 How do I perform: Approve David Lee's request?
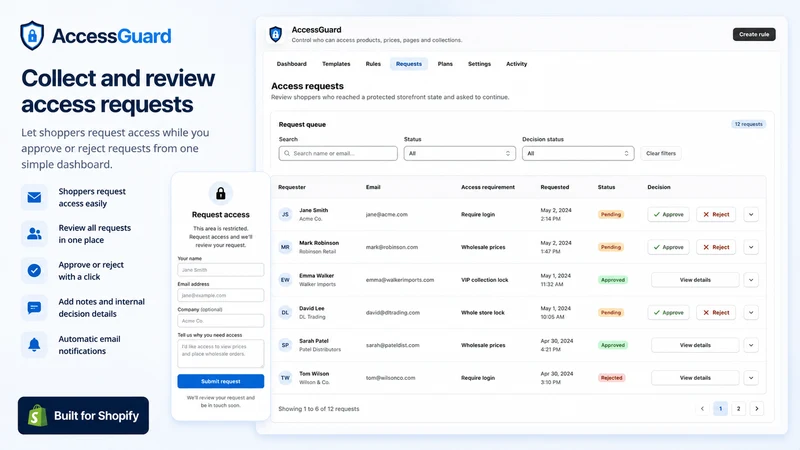(x=668, y=312)
